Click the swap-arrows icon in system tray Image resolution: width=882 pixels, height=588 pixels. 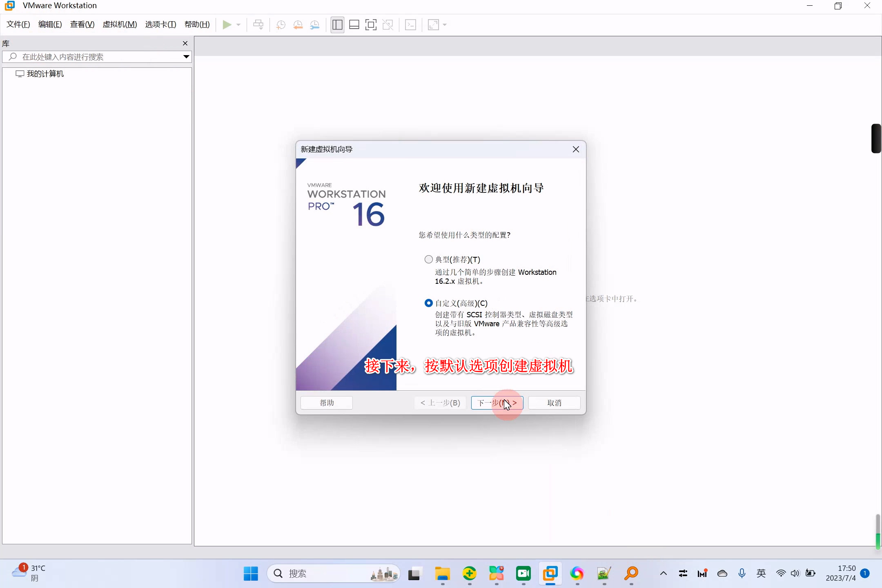point(683,573)
